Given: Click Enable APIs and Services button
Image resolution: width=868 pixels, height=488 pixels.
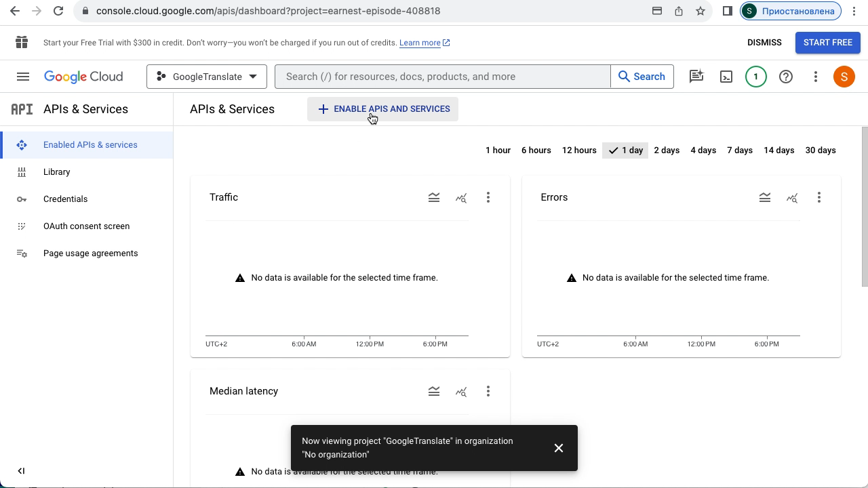Looking at the screenshot, I should point(383,109).
